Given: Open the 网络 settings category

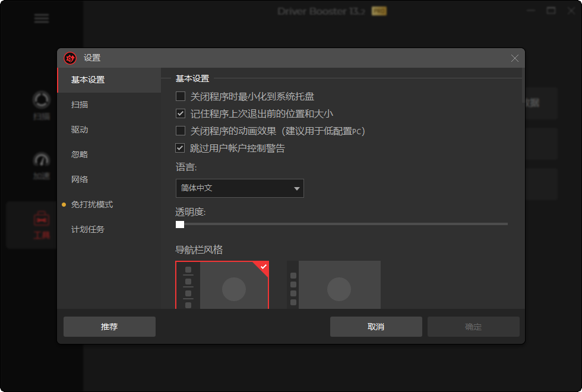Looking at the screenshot, I should tap(80, 179).
